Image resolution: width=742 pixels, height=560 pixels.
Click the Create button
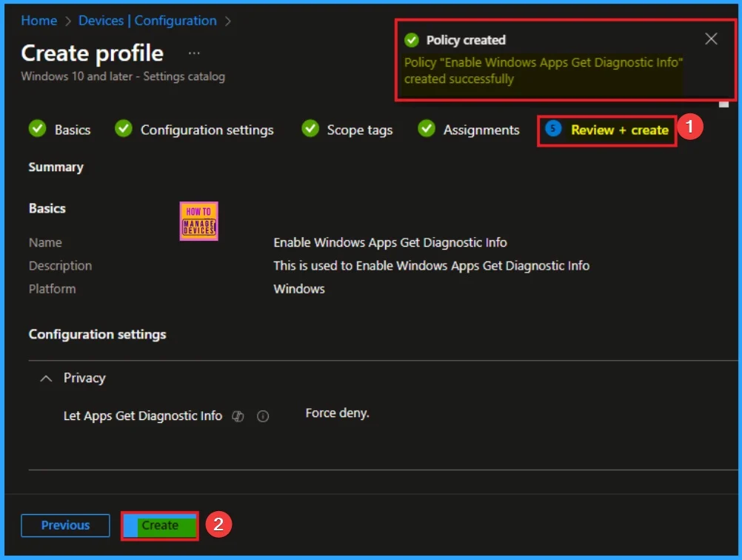[160, 526]
